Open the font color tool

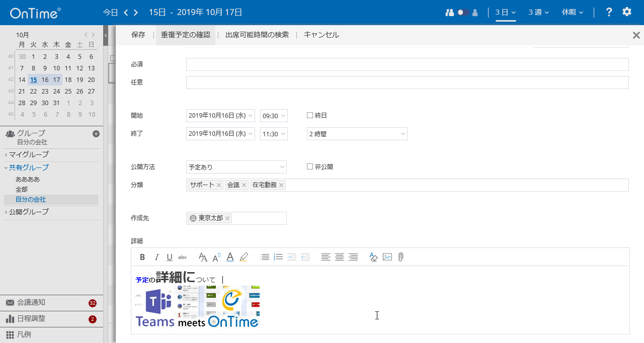tap(230, 257)
